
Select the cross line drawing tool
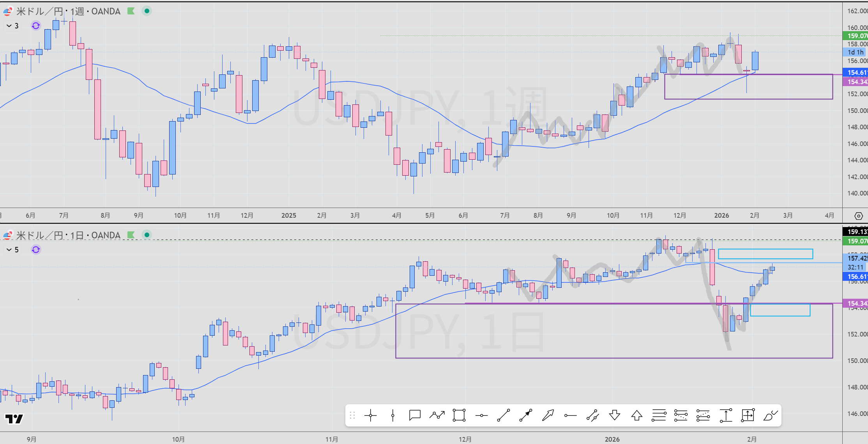tap(370, 416)
